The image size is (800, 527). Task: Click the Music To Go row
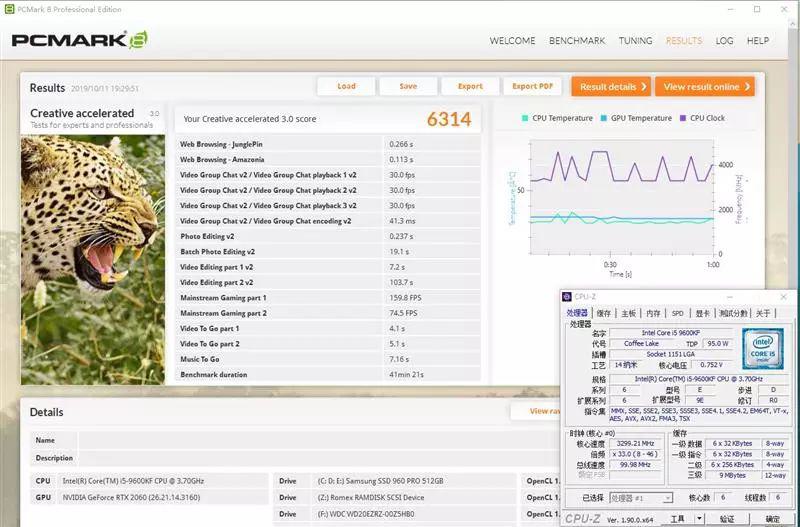(328, 359)
